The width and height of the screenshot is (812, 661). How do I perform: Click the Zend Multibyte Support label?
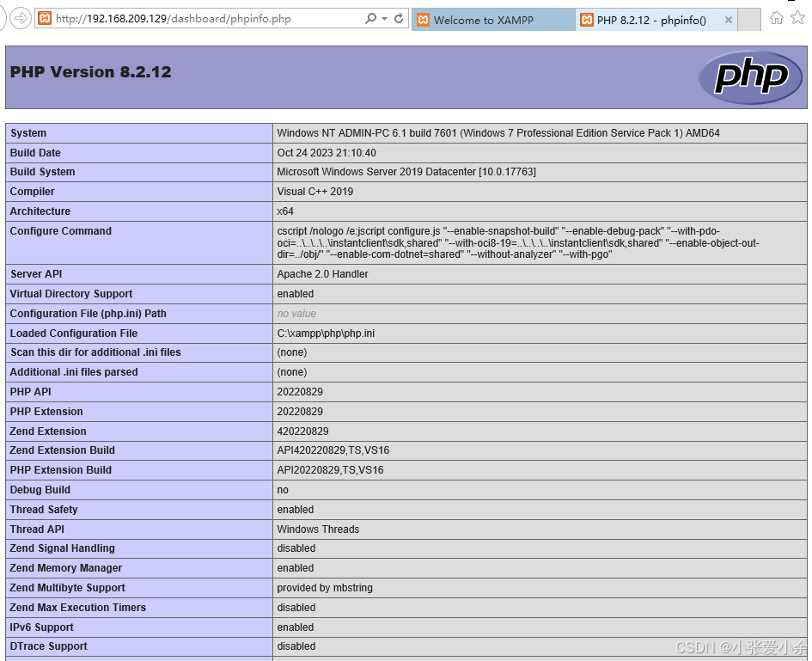[x=67, y=587]
